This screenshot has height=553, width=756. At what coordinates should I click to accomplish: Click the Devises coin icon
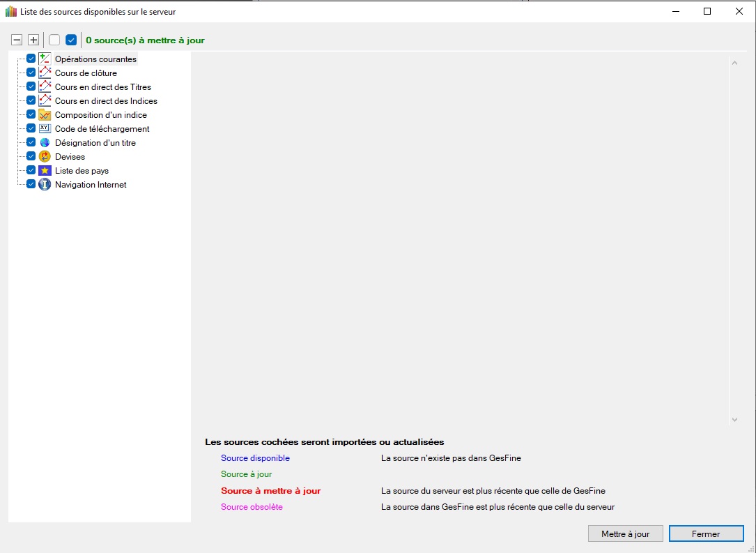click(x=45, y=157)
